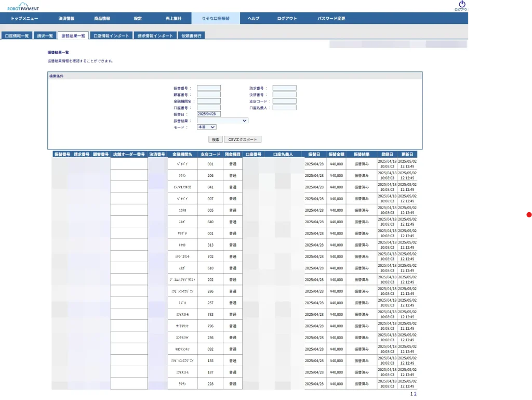Select the 振替結果一覧 tab

(x=73, y=36)
